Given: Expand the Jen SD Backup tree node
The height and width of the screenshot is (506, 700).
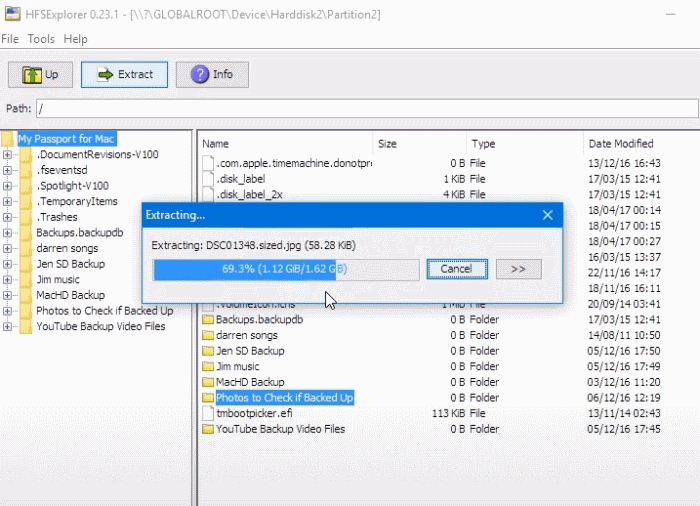Looking at the screenshot, I should (7, 264).
